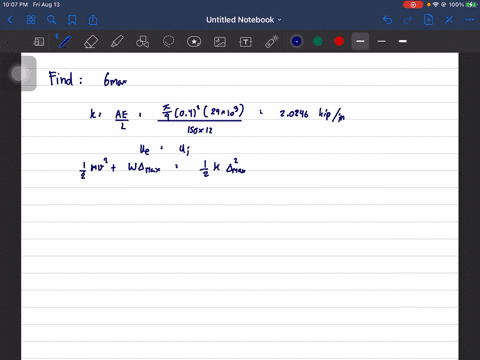480x360 pixels.
Task: Click the handwritten '2.0246 kip/in' result
Action: point(312,114)
